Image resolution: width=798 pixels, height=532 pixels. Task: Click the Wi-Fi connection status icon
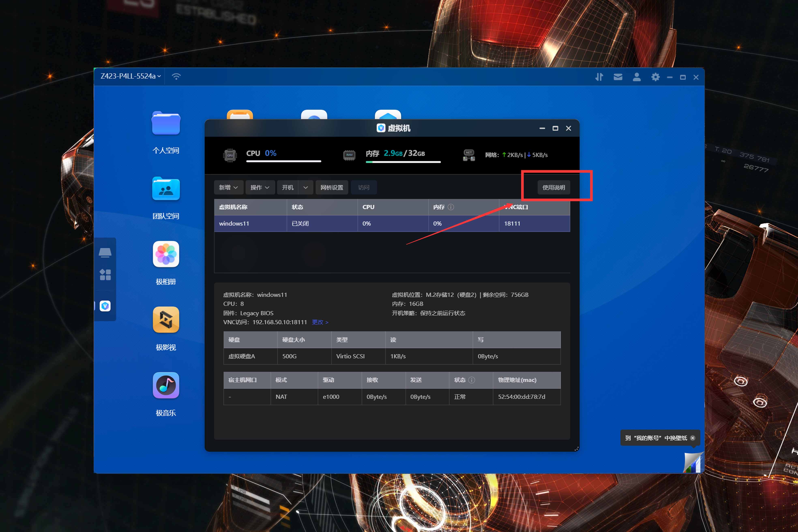176,76
